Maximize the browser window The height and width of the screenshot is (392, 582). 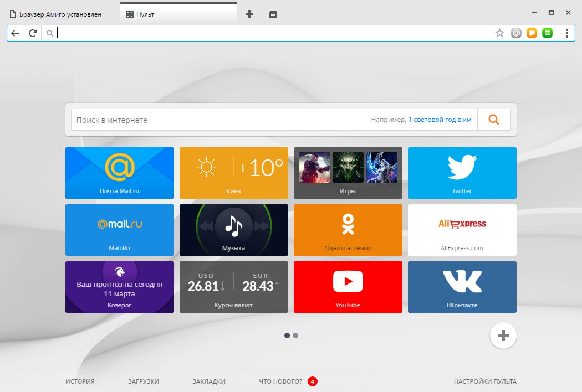tap(552, 13)
